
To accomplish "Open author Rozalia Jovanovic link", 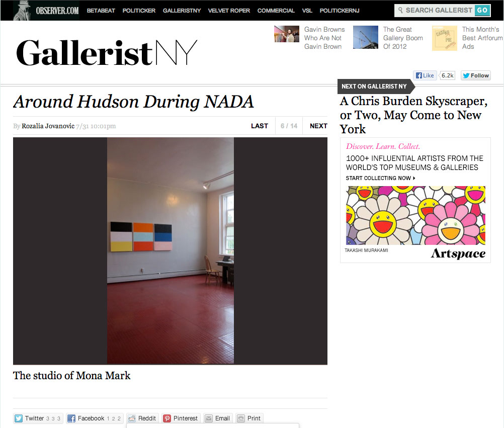I will 48,126.
